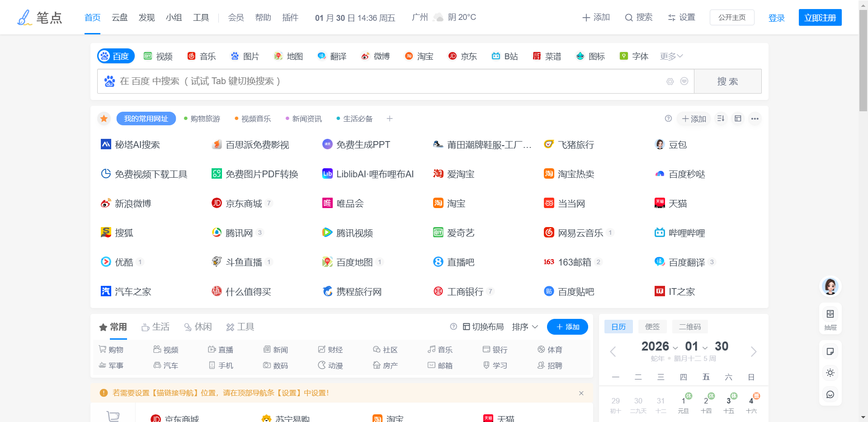Click the sticky-note icon on the right sidebar
The height and width of the screenshot is (422, 868).
830,351
